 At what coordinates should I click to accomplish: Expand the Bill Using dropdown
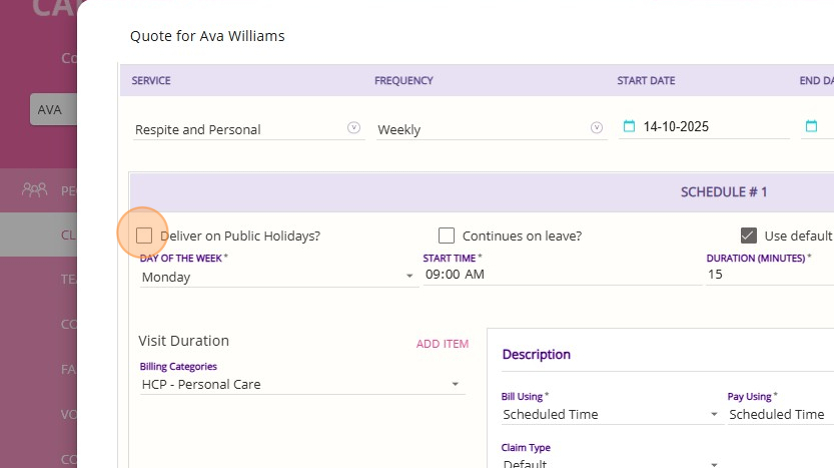point(714,415)
